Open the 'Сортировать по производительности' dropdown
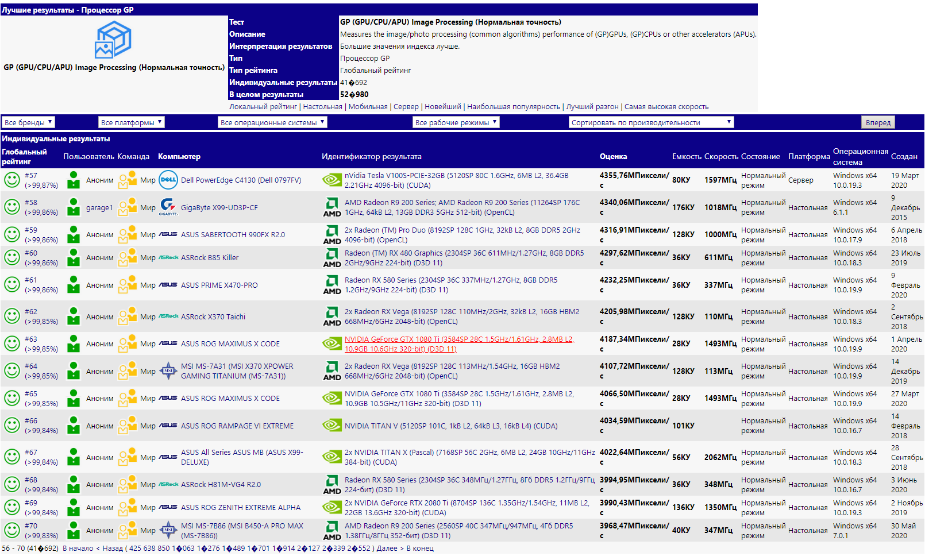925x560 pixels. tap(652, 122)
